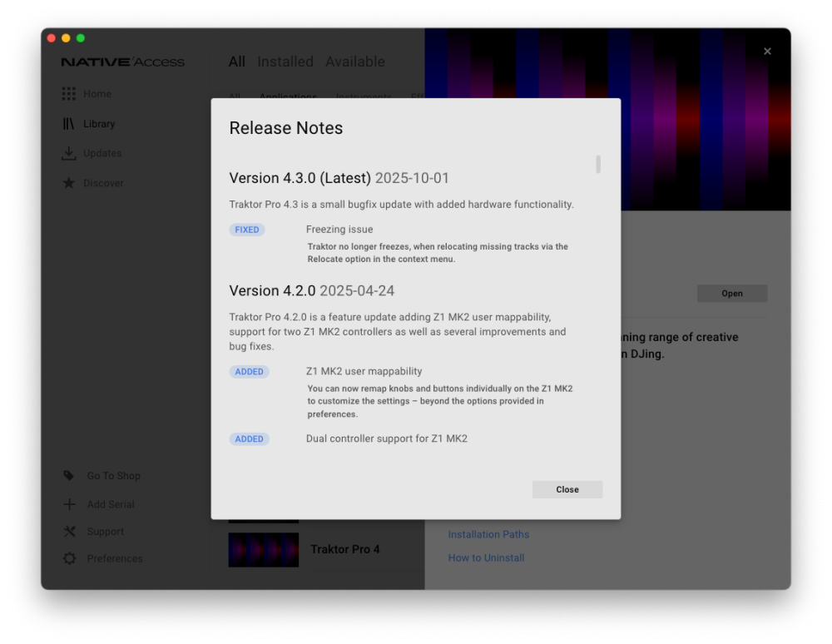Select the Applications category filter
This screenshot has width=832, height=644.
click(288, 96)
